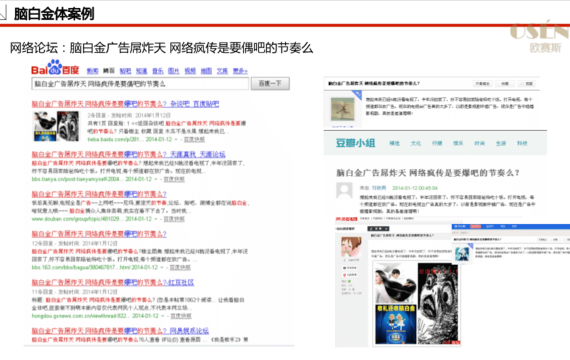Image resolution: width=570 pixels, height=360 pixels.
Task: Expand the arrow next to the tieba.baidu.com result date
Action: 176,140
